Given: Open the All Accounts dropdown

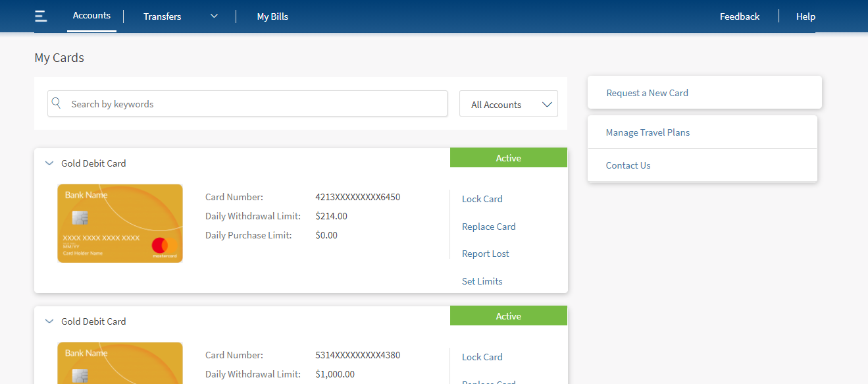Looking at the screenshot, I should pos(508,104).
